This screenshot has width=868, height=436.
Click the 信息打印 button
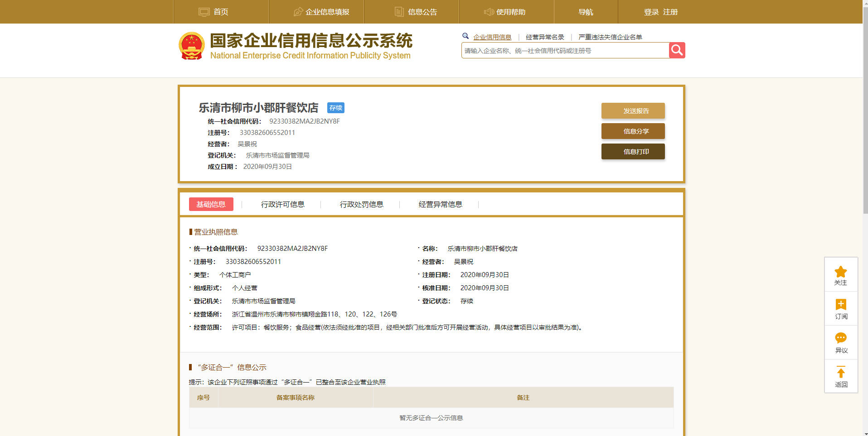point(633,151)
